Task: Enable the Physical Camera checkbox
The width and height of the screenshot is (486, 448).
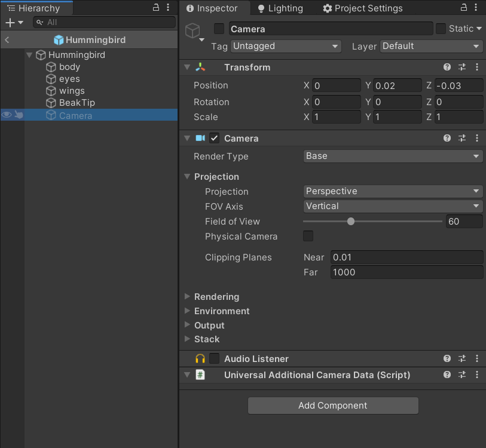Action: 308,236
